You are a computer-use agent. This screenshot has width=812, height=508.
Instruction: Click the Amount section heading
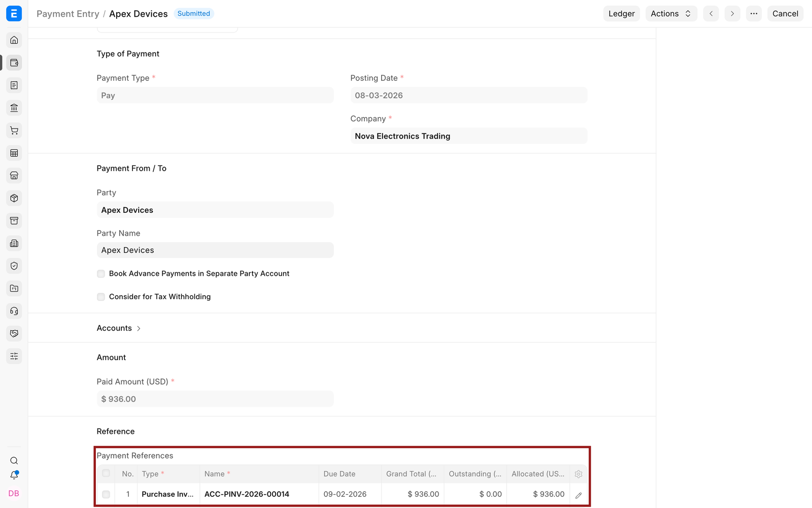pyautogui.click(x=111, y=358)
